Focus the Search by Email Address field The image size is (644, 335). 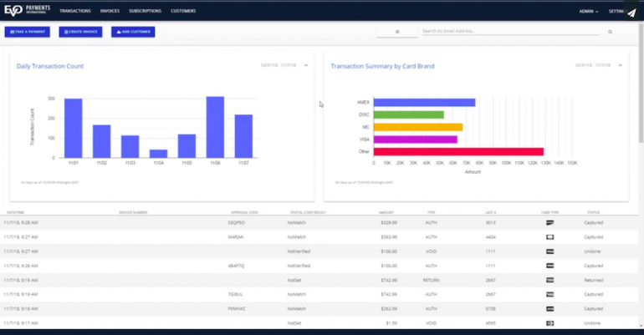(510, 31)
